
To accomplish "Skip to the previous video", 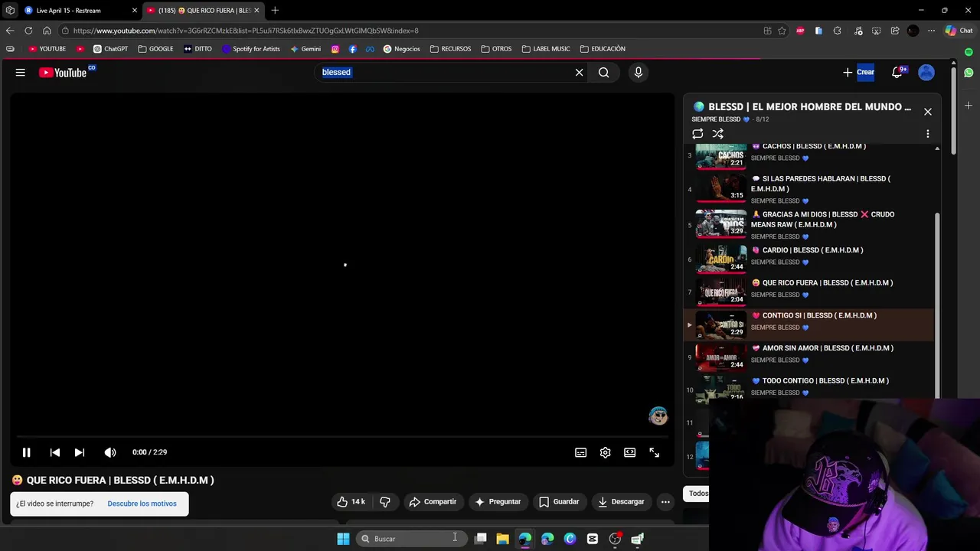I will [x=55, y=452].
